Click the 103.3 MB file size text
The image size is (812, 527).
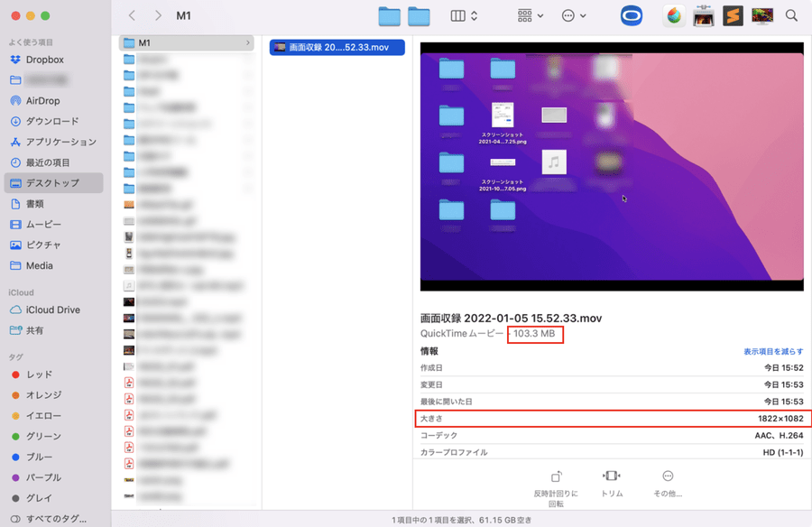tap(534, 334)
